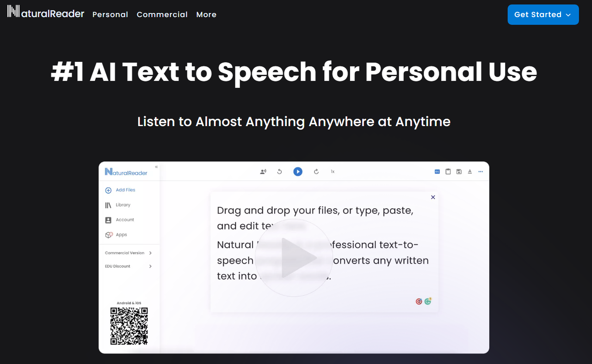The image size is (592, 364).
Task: Play the demo video with the large play overlay
Action: click(x=294, y=257)
